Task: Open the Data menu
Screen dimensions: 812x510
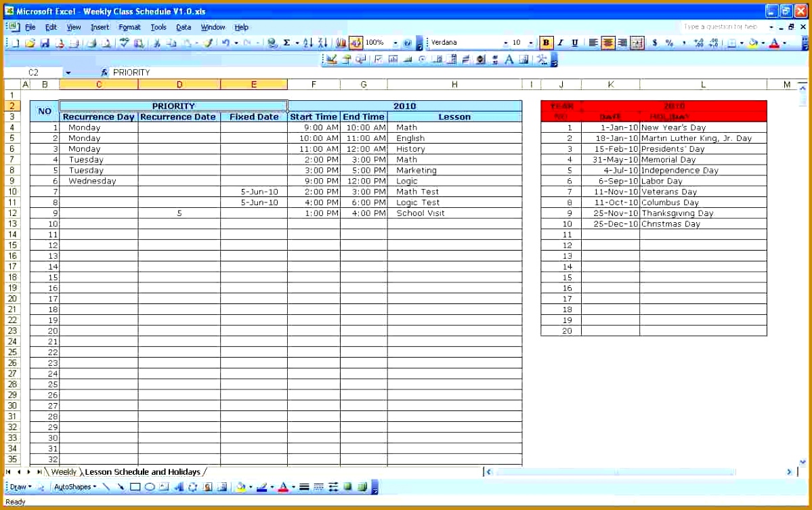Action: point(184,27)
